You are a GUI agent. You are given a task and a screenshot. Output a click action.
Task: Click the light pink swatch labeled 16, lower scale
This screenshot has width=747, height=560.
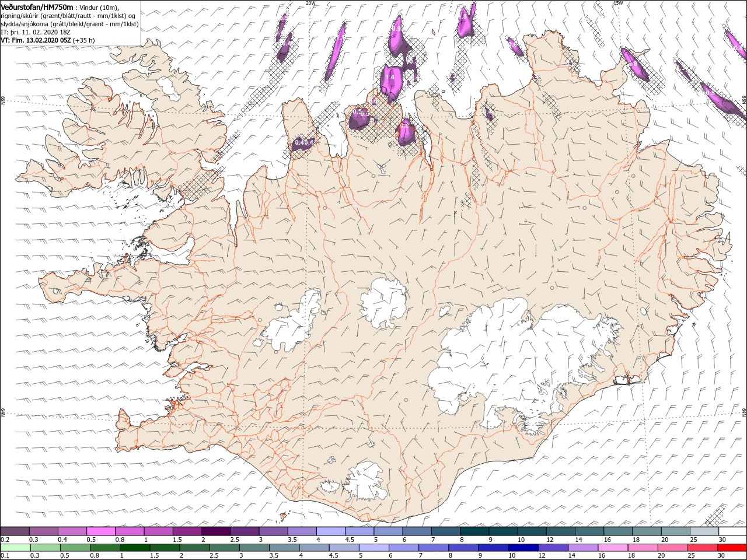612,548
